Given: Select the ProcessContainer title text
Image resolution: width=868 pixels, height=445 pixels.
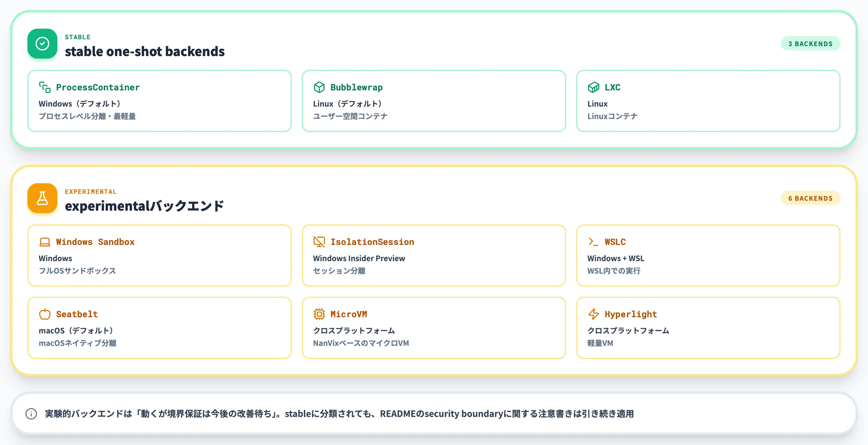Looking at the screenshot, I should point(98,87).
